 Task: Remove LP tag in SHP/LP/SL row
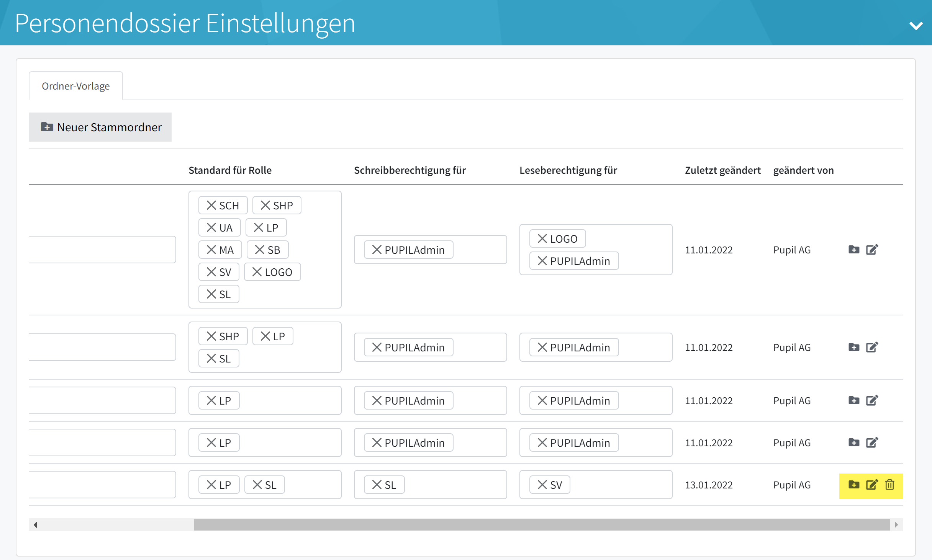point(265,336)
